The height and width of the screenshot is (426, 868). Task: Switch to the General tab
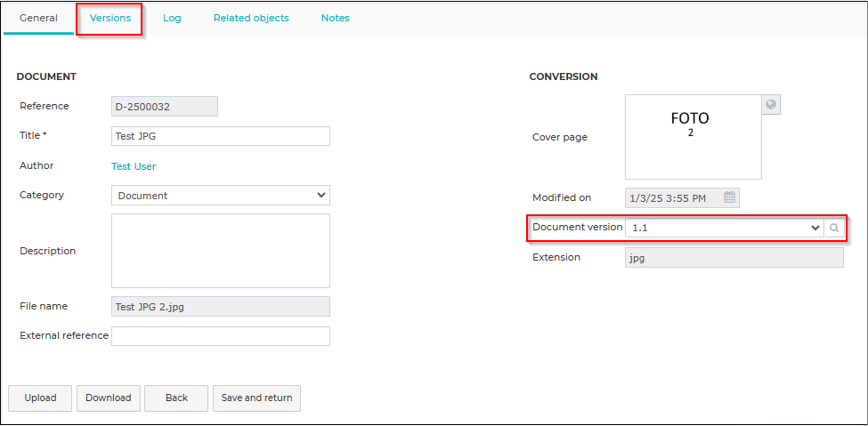[x=39, y=18]
